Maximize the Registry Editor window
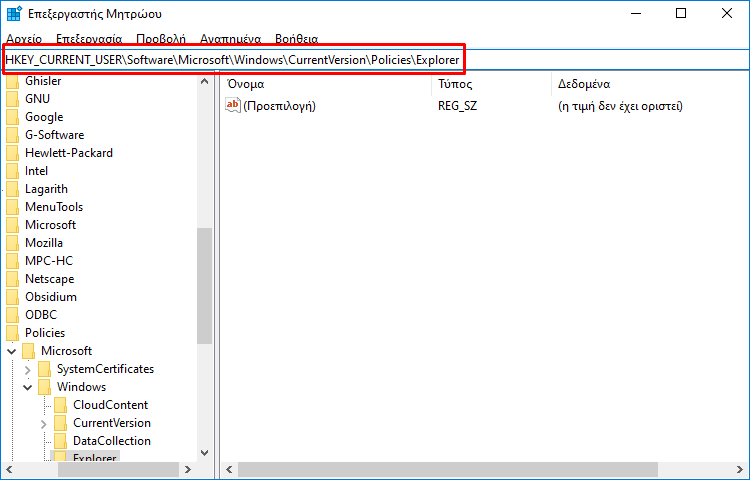This screenshot has height=480, width=750. tap(681, 13)
